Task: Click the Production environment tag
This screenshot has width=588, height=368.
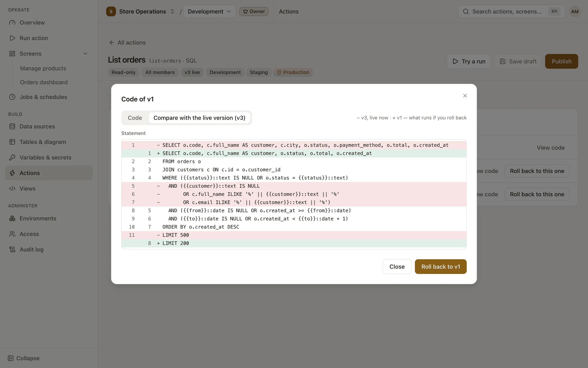Action: coord(293,72)
